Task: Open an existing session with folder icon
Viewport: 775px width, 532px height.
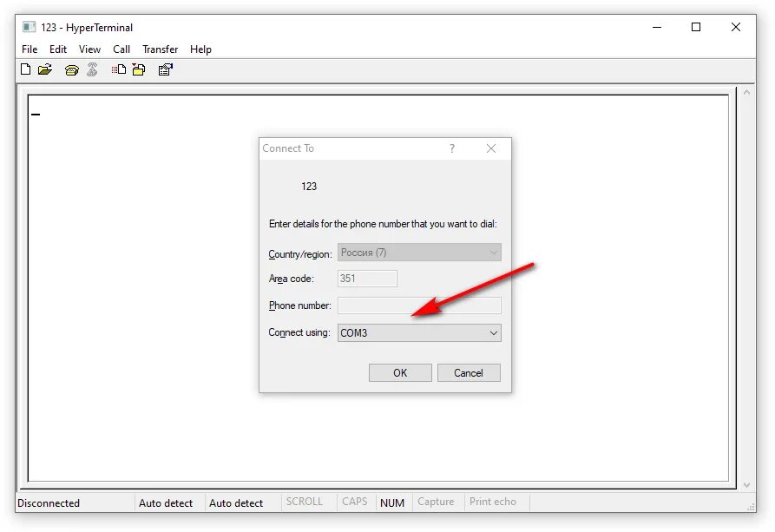Action: (x=45, y=69)
